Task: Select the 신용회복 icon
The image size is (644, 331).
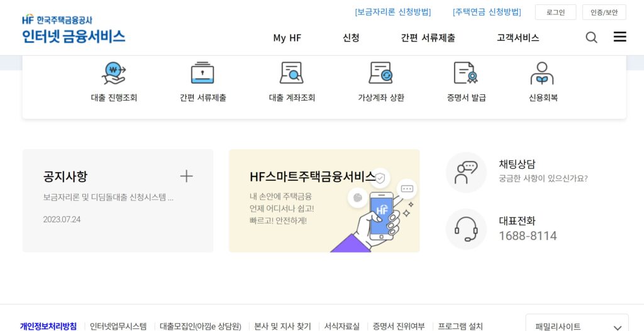Action: pos(542,73)
